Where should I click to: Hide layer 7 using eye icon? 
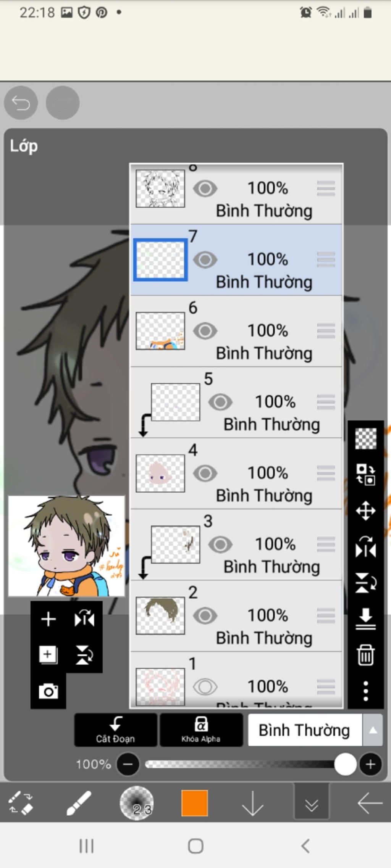click(x=205, y=260)
